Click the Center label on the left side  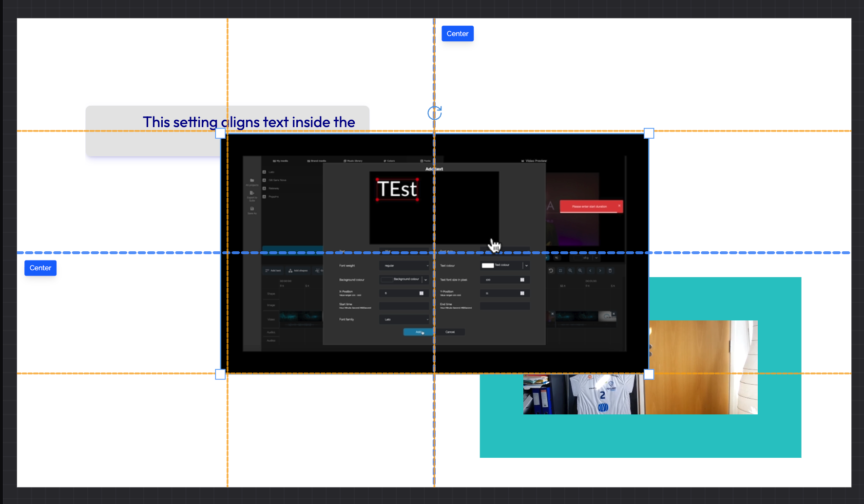[x=40, y=268]
